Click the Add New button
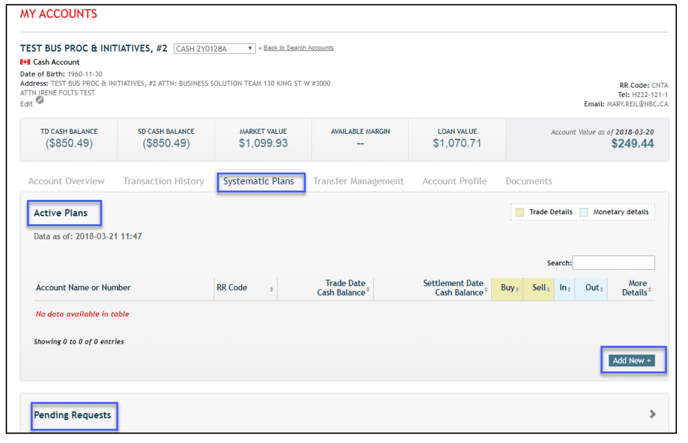Viewport: 688px width, 443px height. (631, 360)
